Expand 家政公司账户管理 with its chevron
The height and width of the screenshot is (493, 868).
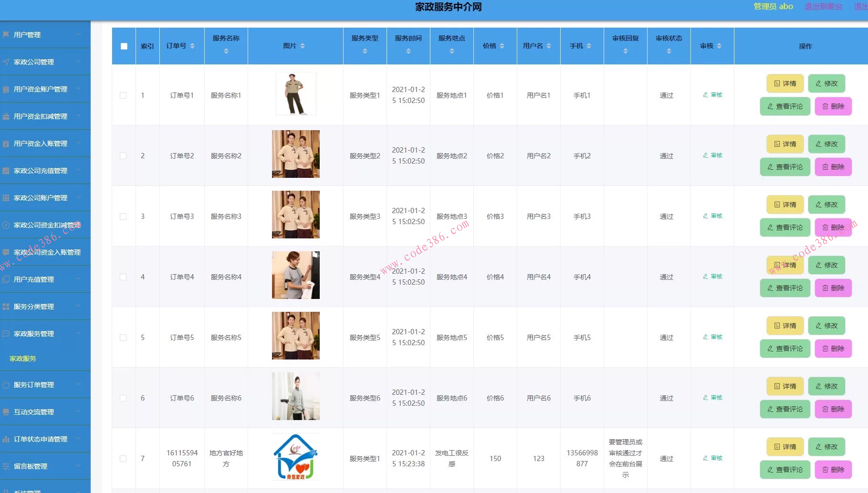pos(78,197)
